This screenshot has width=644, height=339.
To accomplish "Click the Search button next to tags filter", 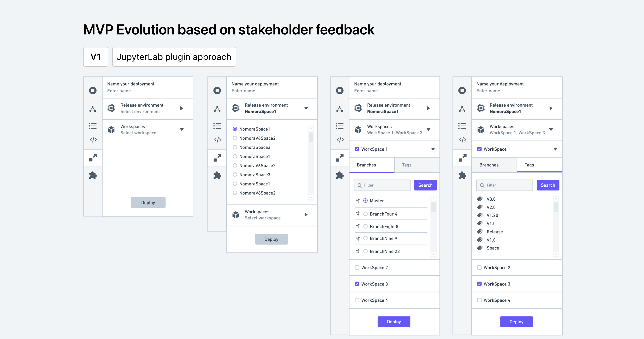I will [548, 185].
